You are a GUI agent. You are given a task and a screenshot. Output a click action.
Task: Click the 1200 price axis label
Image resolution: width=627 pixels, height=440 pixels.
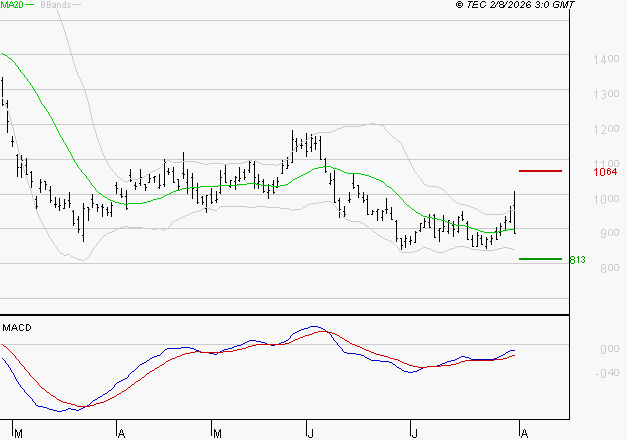coord(606,129)
